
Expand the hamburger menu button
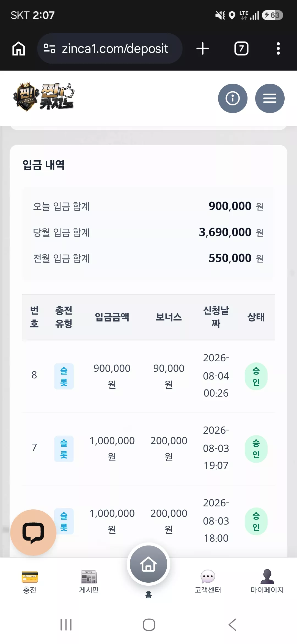click(270, 98)
